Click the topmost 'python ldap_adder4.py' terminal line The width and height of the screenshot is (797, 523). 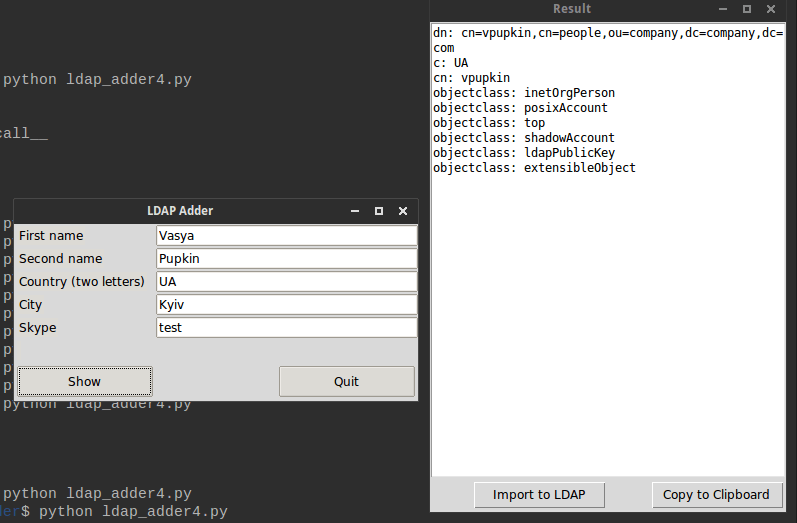coord(97,80)
